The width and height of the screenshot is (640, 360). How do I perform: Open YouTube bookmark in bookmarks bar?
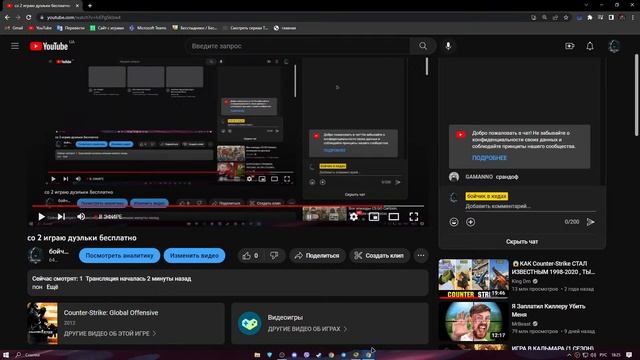[40, 28]
